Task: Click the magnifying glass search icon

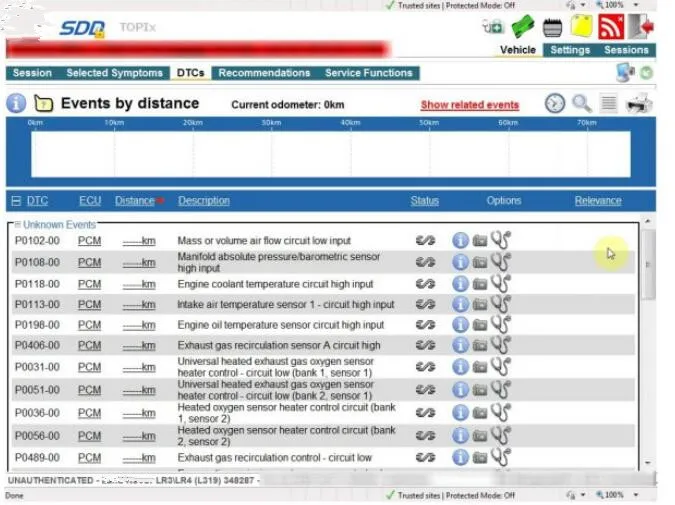Action: 582,104
